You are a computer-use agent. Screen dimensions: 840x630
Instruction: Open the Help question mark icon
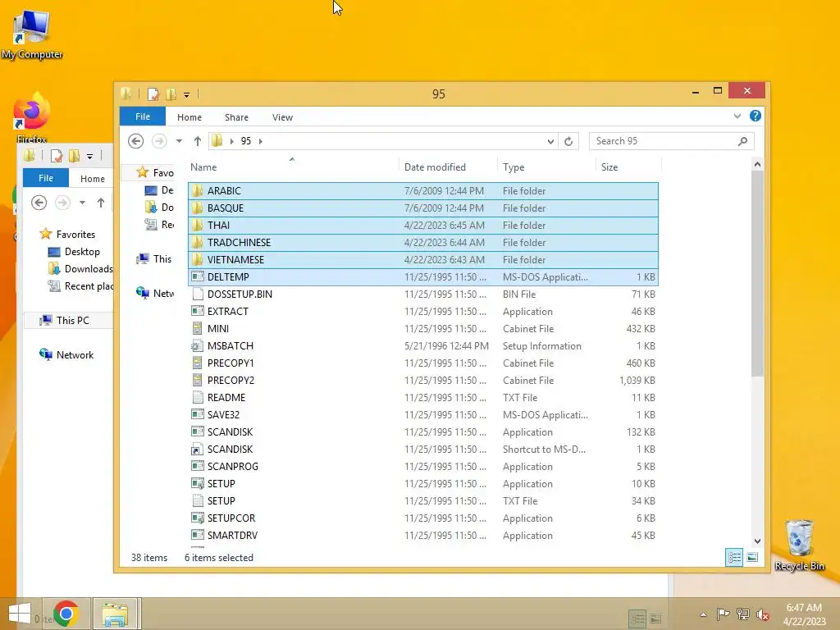point(756,116)
